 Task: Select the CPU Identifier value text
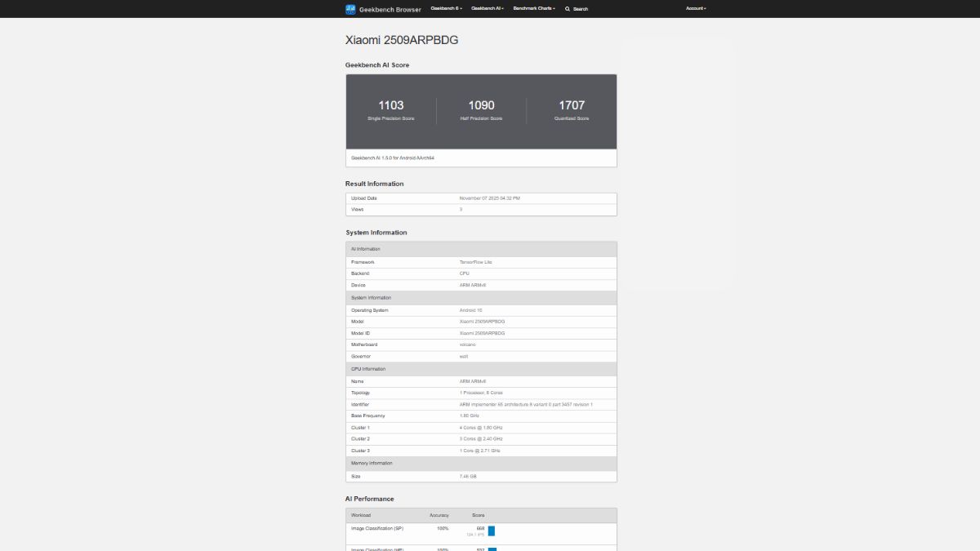526,404
